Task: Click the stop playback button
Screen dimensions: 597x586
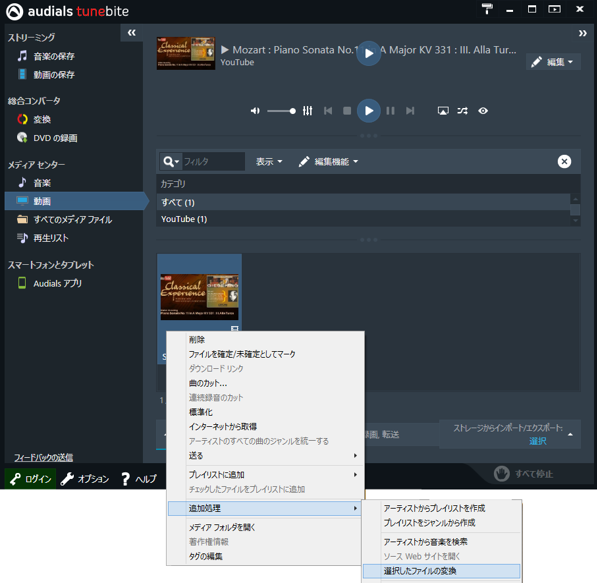Action: [x=347, y=111]
